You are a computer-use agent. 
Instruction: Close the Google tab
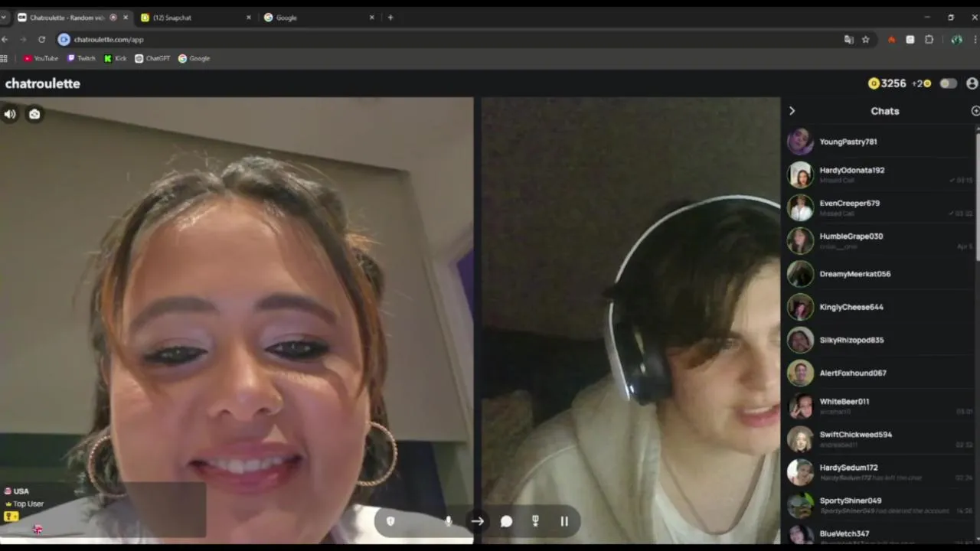pyautogui.click(x=372, y=18)
